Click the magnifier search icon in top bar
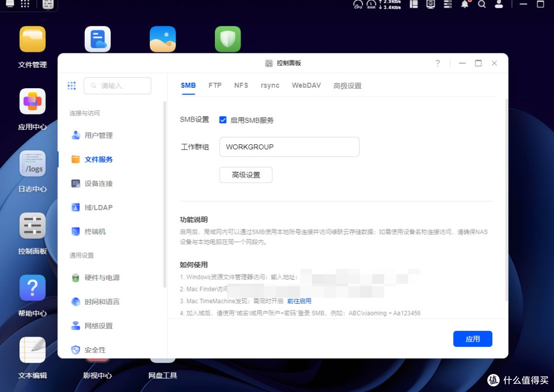The height and width of the screenshot is (392, 554). click(482, 4)
